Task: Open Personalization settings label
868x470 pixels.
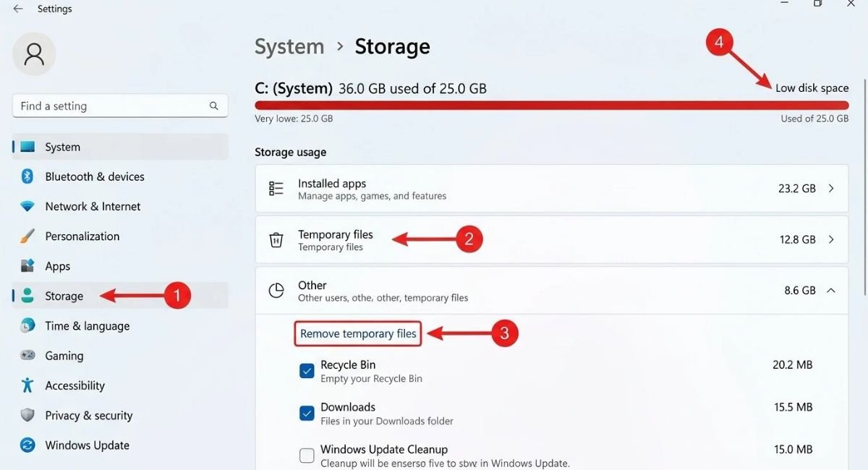Action: coord(82,236)
